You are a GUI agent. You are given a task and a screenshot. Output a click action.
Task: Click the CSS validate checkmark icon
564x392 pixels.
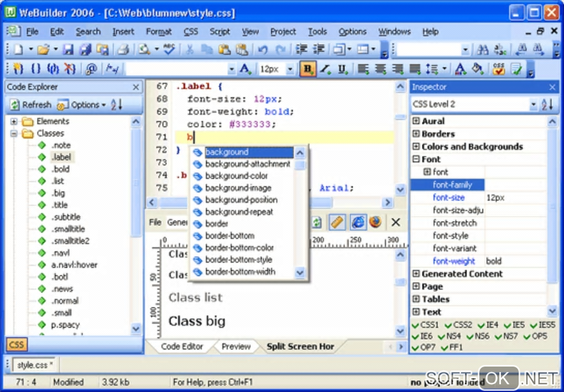pyautogui.click(x=499, y=69)
